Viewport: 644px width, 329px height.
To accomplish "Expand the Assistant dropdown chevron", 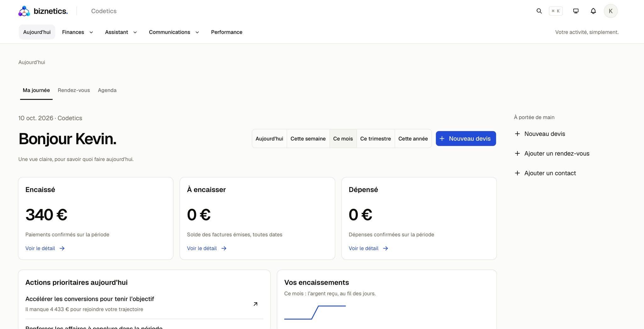I will pyautogui.click(x=135, y=32).
